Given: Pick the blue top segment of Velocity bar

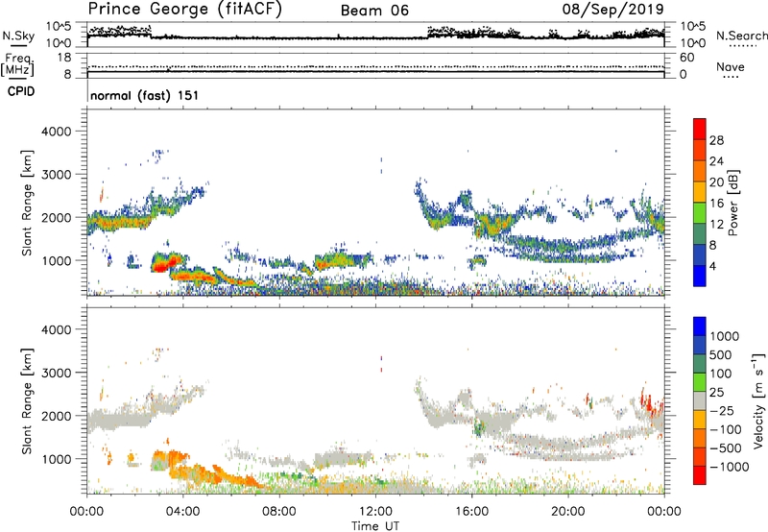Looking at the screenshot, I should click(x=700, y=326).
